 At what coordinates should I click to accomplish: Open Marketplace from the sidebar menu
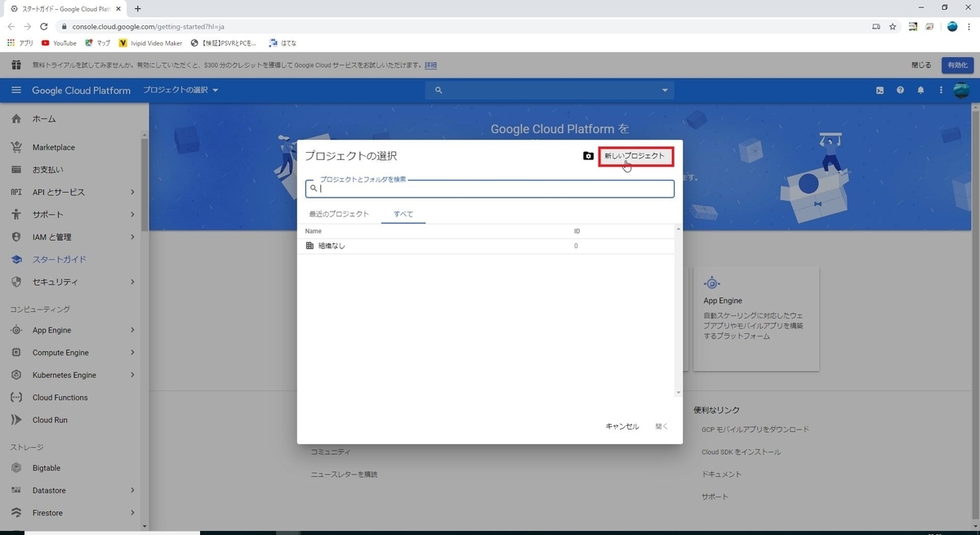(x=54, y=147)
